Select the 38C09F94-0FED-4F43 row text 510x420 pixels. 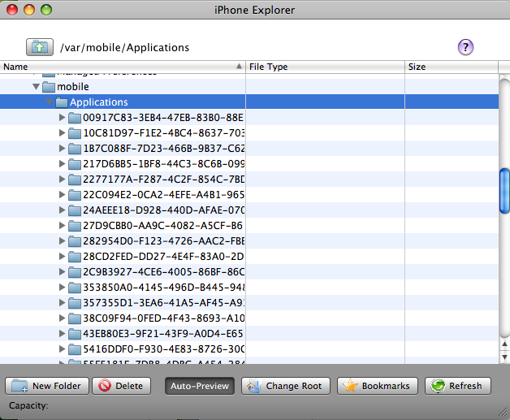tap(163, 318)
